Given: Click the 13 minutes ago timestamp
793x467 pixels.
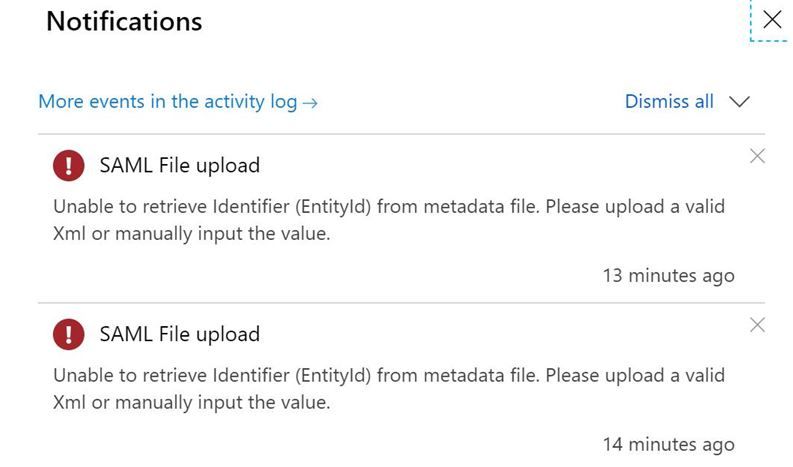Looking at the screenshot, I should [669, 276].
